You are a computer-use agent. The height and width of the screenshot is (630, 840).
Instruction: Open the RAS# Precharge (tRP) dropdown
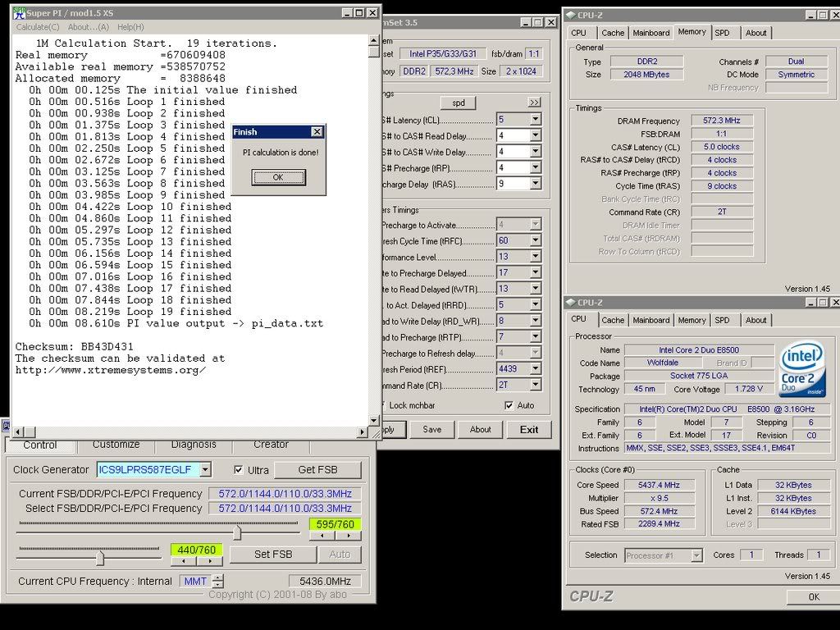tap(535, 167)
